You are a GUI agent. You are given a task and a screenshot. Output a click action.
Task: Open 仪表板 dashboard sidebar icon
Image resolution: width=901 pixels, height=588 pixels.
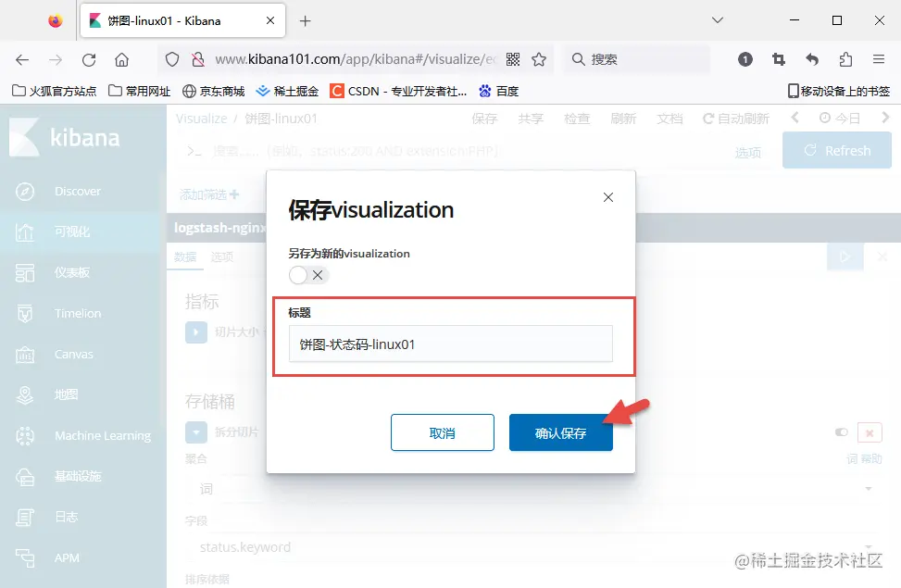pyautogui.click(x=25, y=272)
